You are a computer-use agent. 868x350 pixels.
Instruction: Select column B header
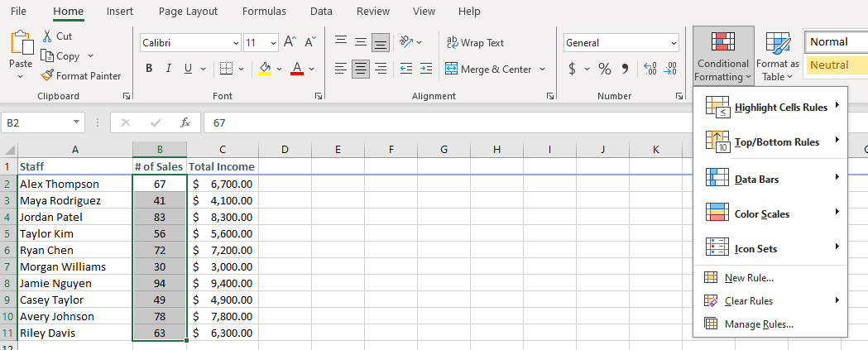(x=160, y=150)
